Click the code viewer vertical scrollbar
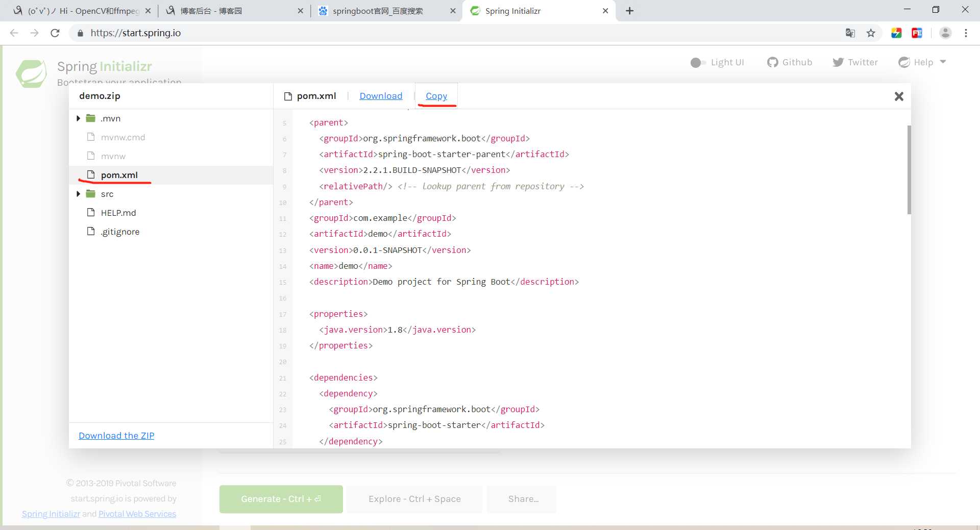The image size is (980, 530). (909, 170)
